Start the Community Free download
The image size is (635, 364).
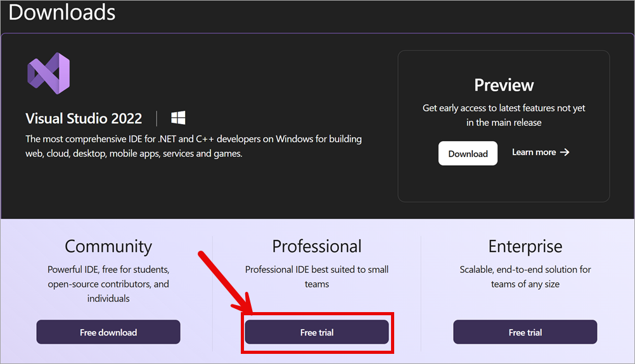[x=108, y=332]
